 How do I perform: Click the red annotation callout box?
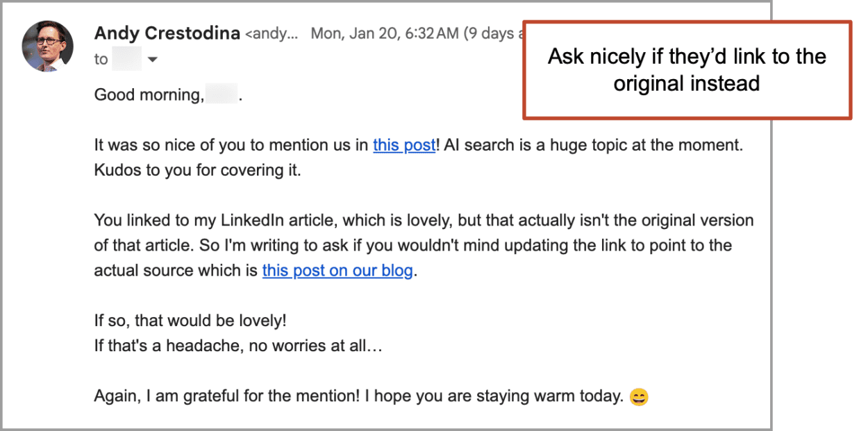(x=687, y=69)
